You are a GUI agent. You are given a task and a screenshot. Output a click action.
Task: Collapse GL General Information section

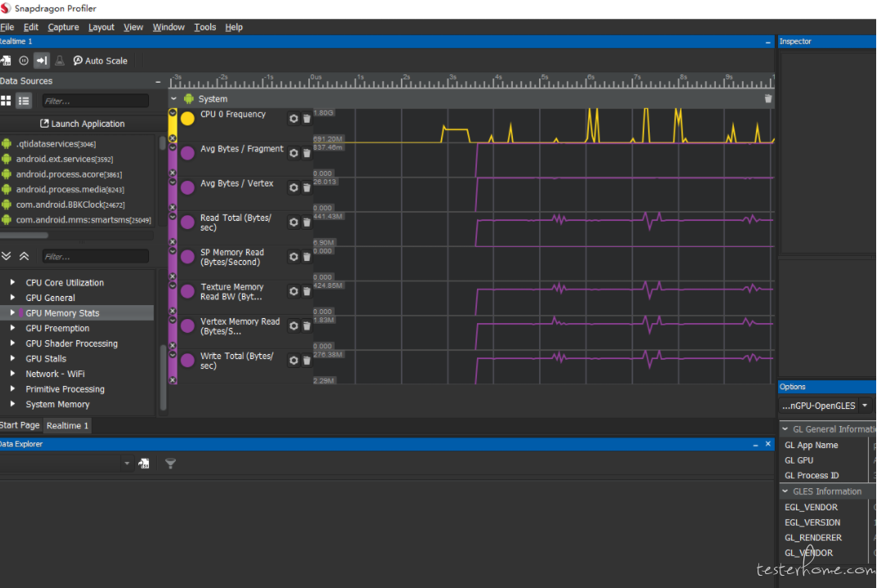(785, 429)
